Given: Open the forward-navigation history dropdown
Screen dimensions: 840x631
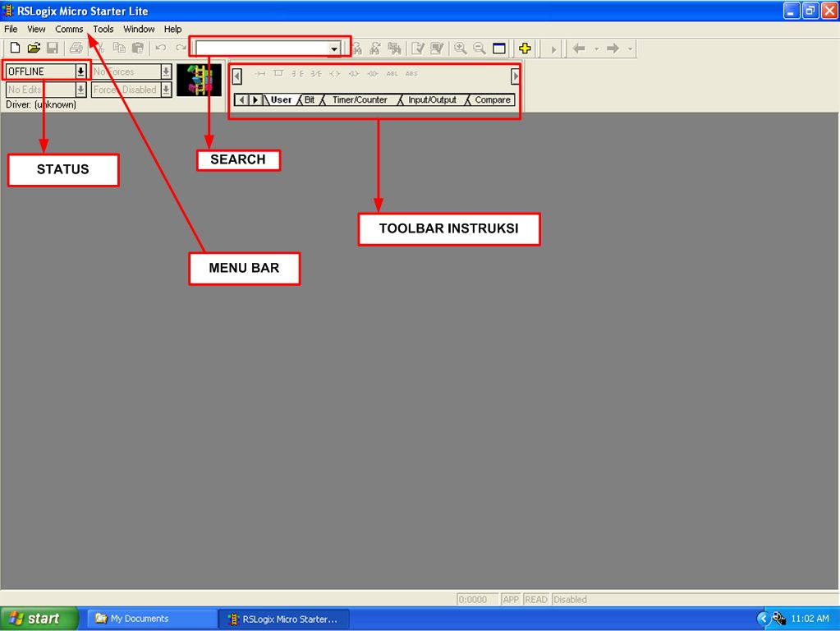Looking at the screenshot, I should [x=630, y=48].
